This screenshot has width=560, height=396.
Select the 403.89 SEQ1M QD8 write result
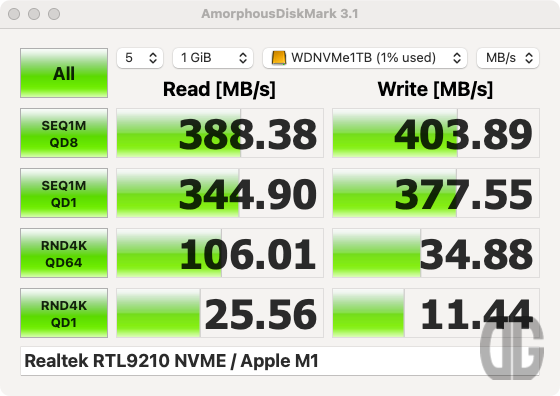pyautogui.click(x=436, y=133)
